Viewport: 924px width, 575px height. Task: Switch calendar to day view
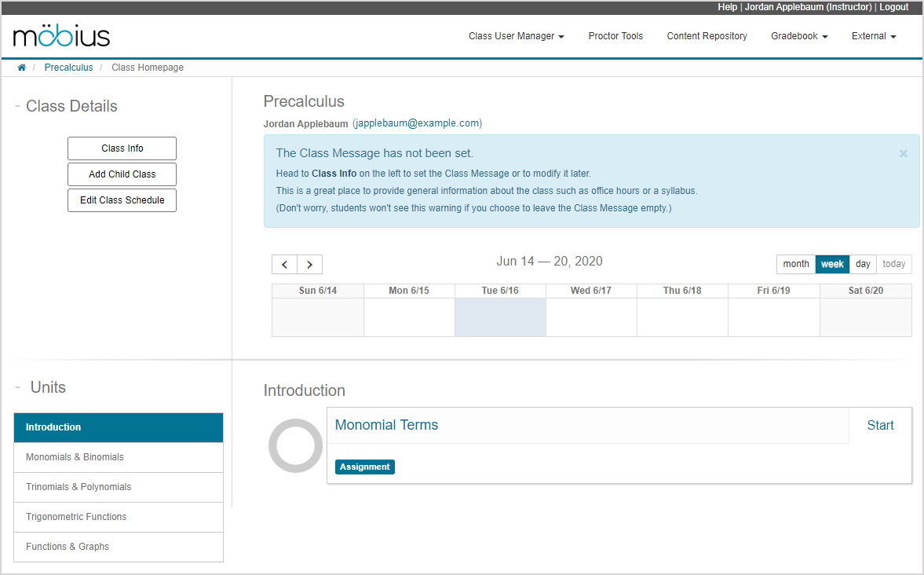point(863,264)
